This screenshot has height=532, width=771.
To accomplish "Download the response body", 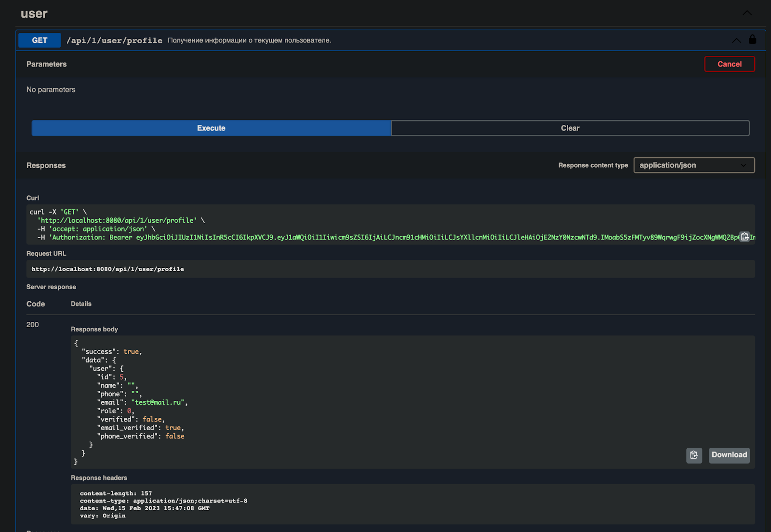I will point(729,455).
